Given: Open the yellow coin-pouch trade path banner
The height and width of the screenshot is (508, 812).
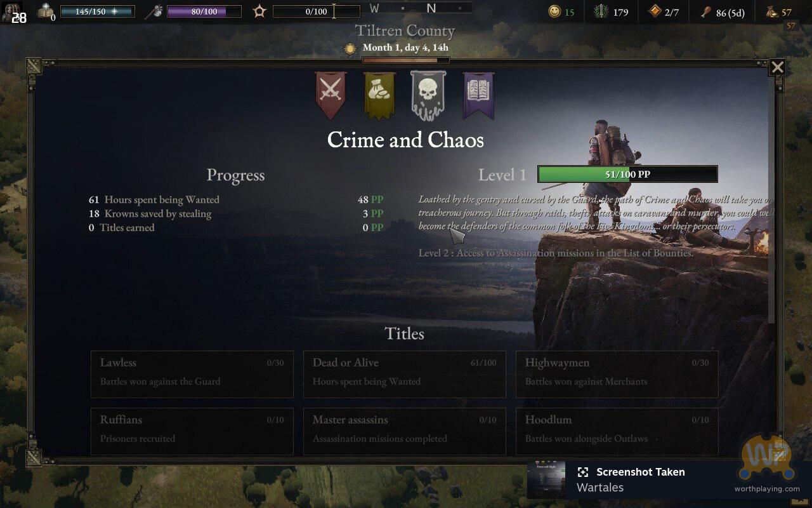Looking at the screenshot, I should point(379,95).
